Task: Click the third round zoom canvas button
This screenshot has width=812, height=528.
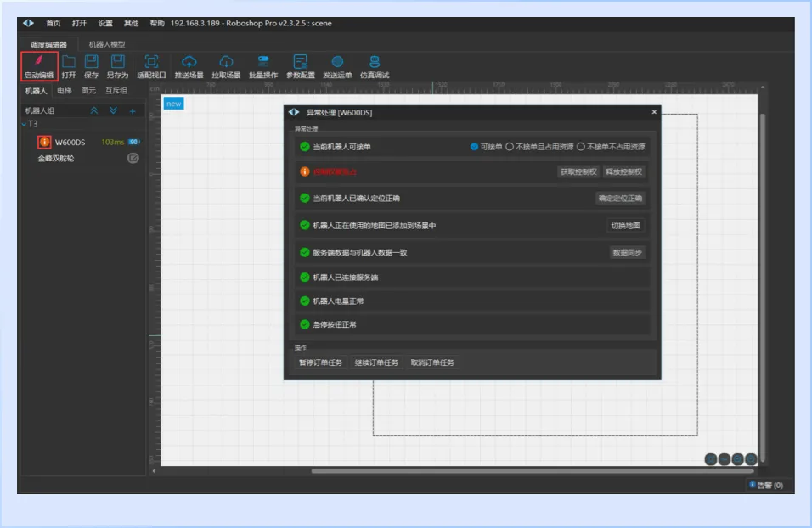Action: (737, 459)
